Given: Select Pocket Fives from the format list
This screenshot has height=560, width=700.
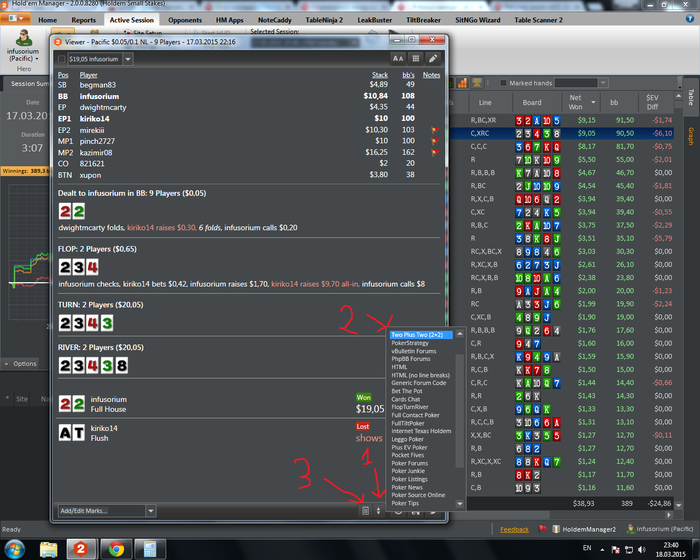Looking at the screenshot, I should 407,455.
